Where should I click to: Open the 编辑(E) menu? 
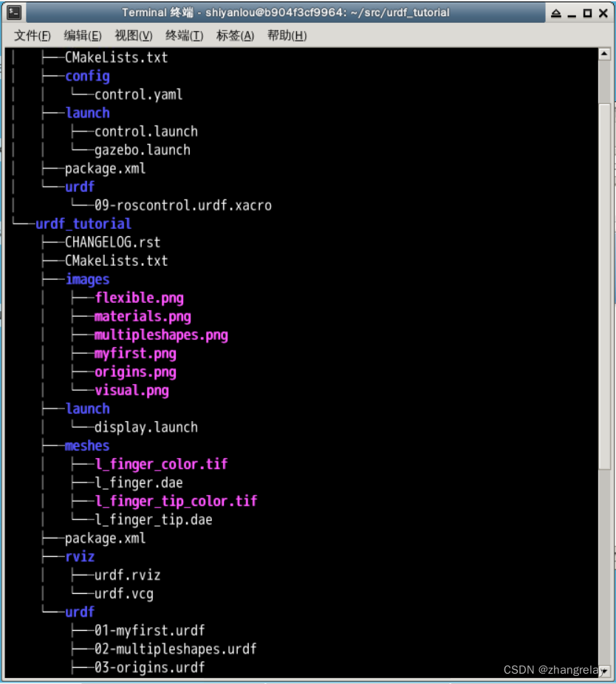[83, 35]
